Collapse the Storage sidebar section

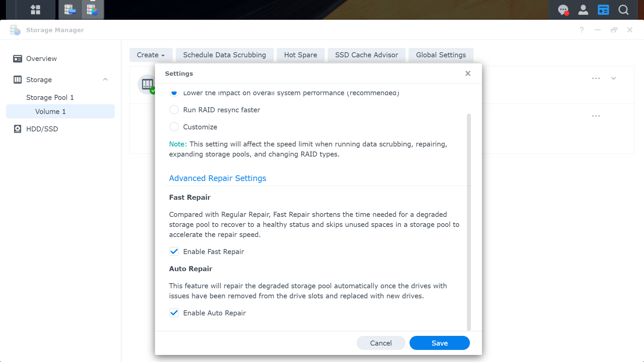pyautogui.click(x=105, y=79)
